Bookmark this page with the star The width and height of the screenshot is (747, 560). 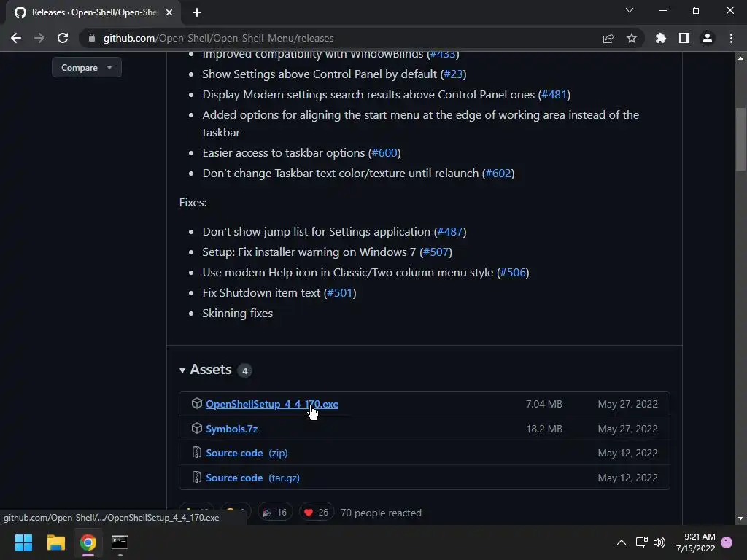632,38
